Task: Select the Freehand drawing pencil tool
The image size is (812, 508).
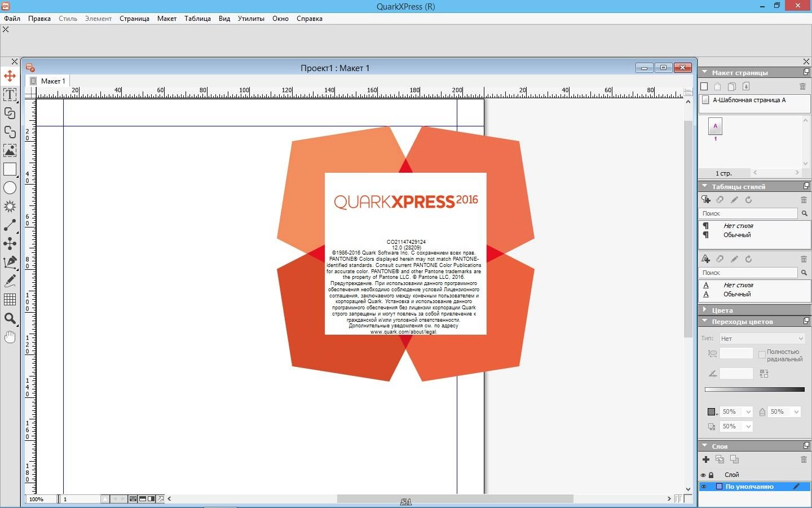Action: [x=10, y=281]
